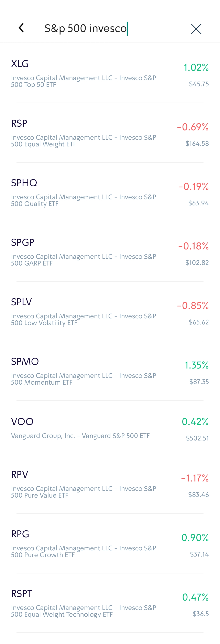Tap the 1.35% gain on SPMO

coord(197,365)
